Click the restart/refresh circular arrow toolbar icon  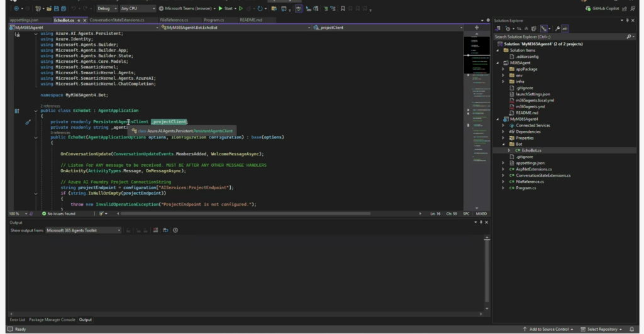coord(260,8)
